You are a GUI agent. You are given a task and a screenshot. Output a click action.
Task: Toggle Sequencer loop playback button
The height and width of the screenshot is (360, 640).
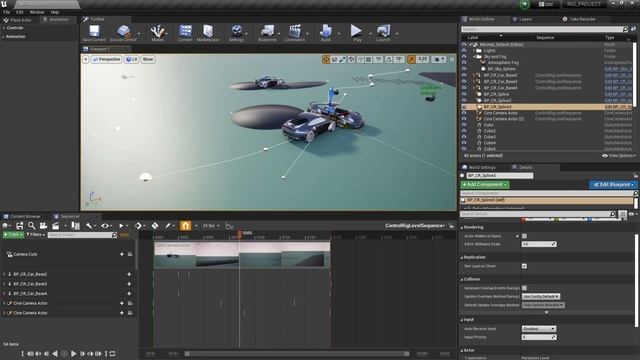[112, 354]
